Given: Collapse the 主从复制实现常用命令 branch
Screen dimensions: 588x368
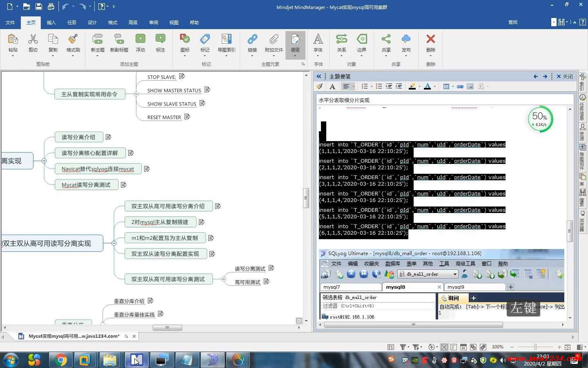Looking at the screenshot, I should coord(136,94).
